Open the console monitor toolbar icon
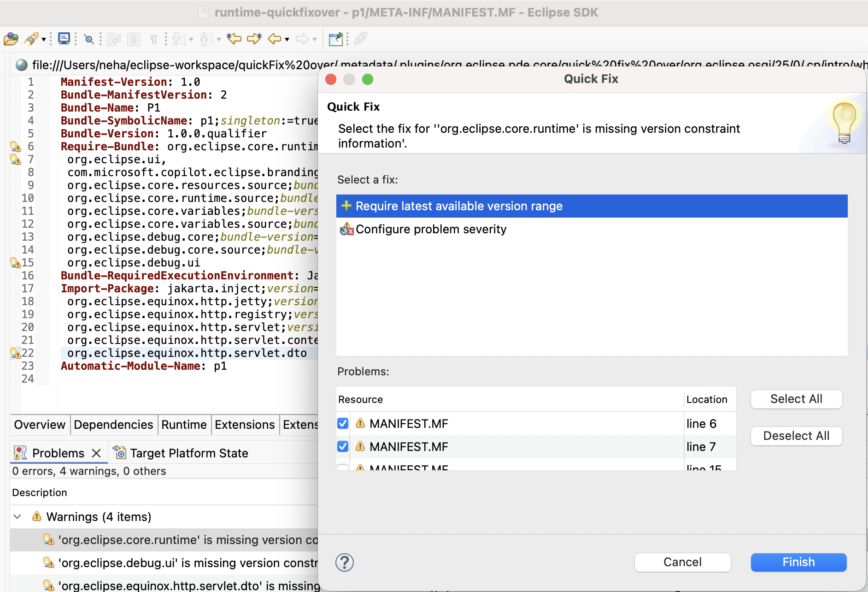This screenshot has width=868, height=592. coord(64,39)
